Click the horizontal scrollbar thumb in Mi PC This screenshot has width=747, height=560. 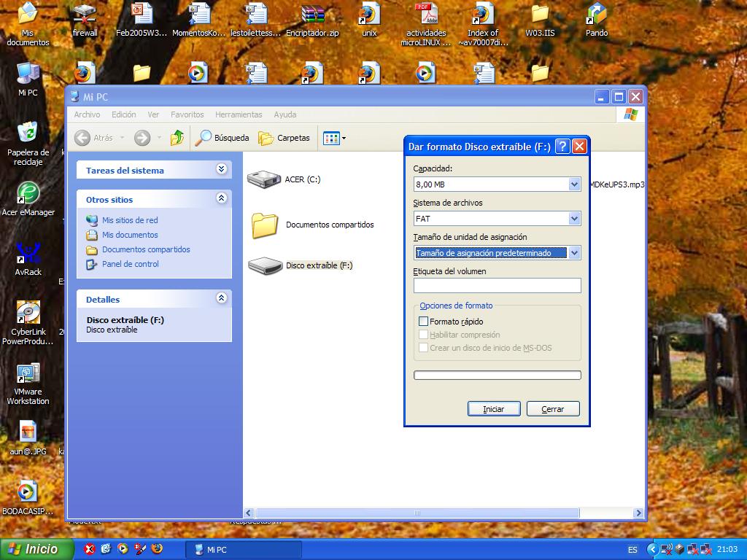point(417,513)
